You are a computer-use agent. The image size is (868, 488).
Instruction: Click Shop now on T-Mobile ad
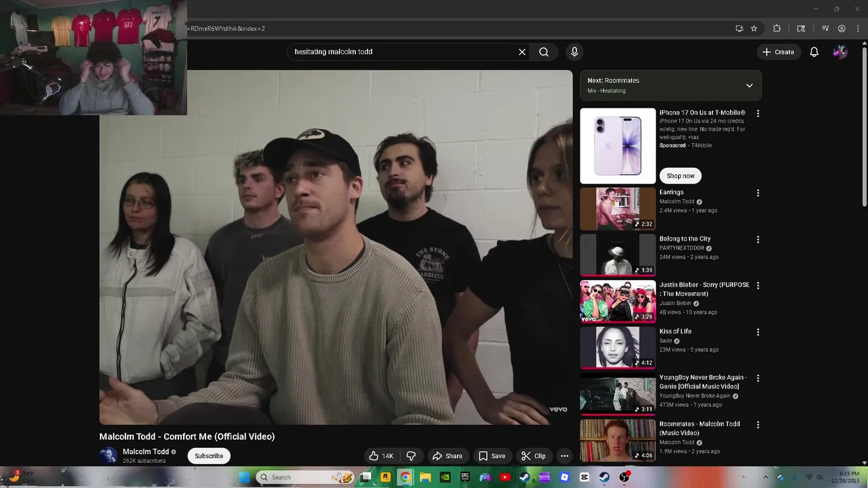pyautogui.click(x=680, y=176)
